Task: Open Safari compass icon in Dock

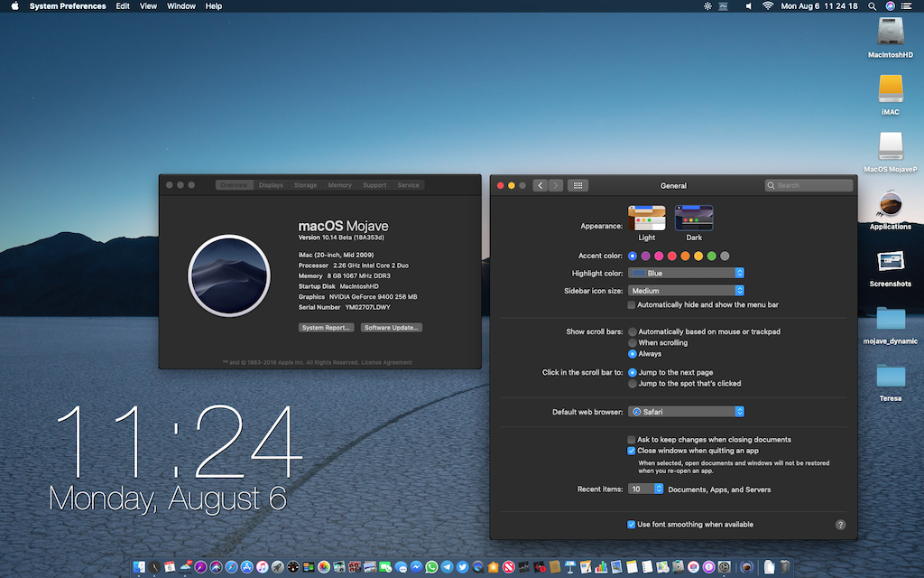Action: [x=232, y=567]
